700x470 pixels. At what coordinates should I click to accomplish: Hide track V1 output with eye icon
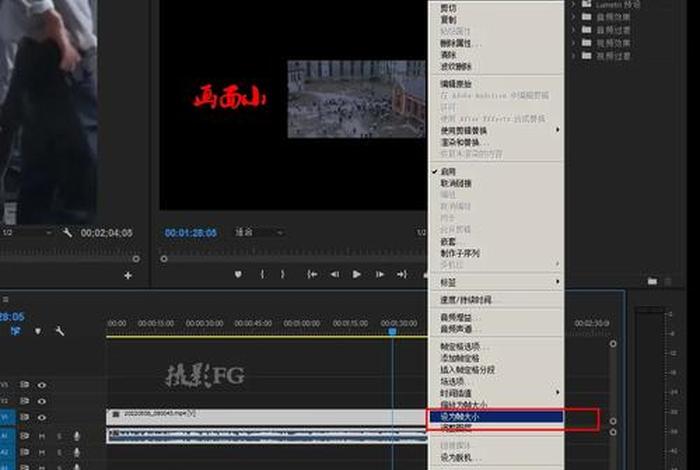(42, 417)
